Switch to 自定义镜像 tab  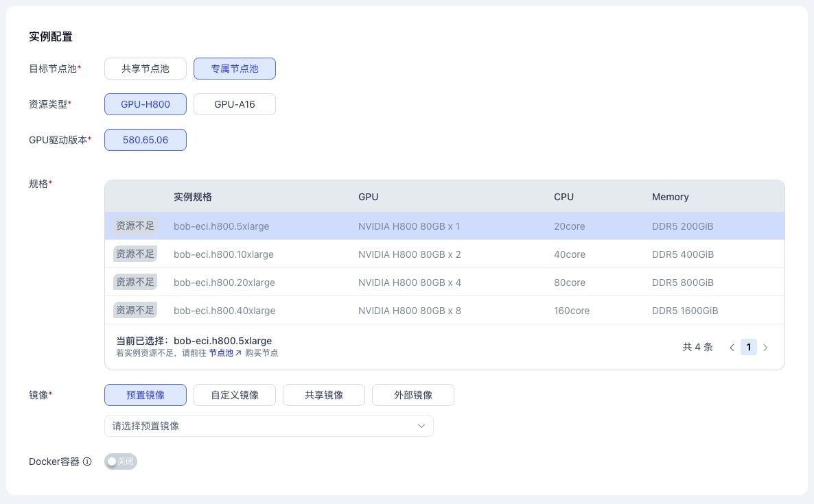(x=235, y=395)
